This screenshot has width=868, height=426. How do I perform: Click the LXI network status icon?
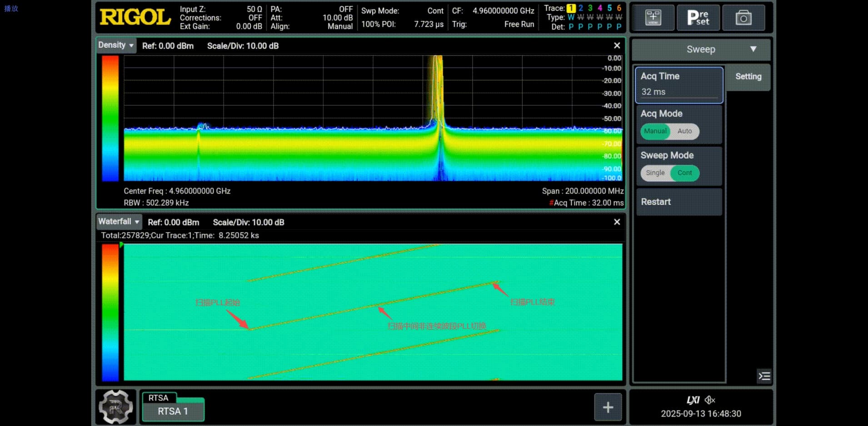pos(693,400)
